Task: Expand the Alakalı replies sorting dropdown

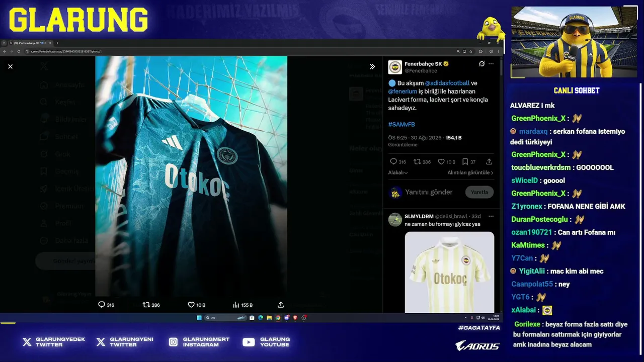Action: tap(398, 172)
